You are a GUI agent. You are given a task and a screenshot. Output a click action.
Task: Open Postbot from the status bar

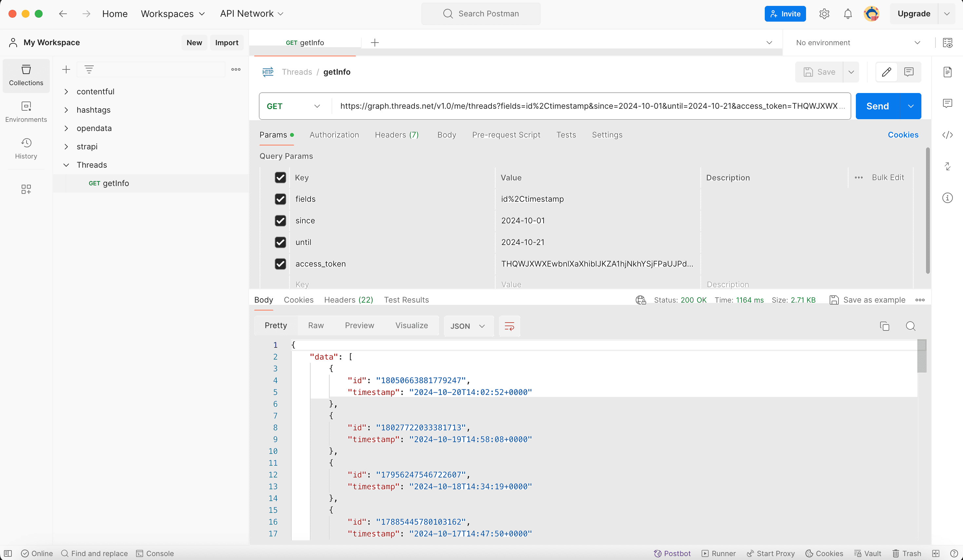coord(672,553)
